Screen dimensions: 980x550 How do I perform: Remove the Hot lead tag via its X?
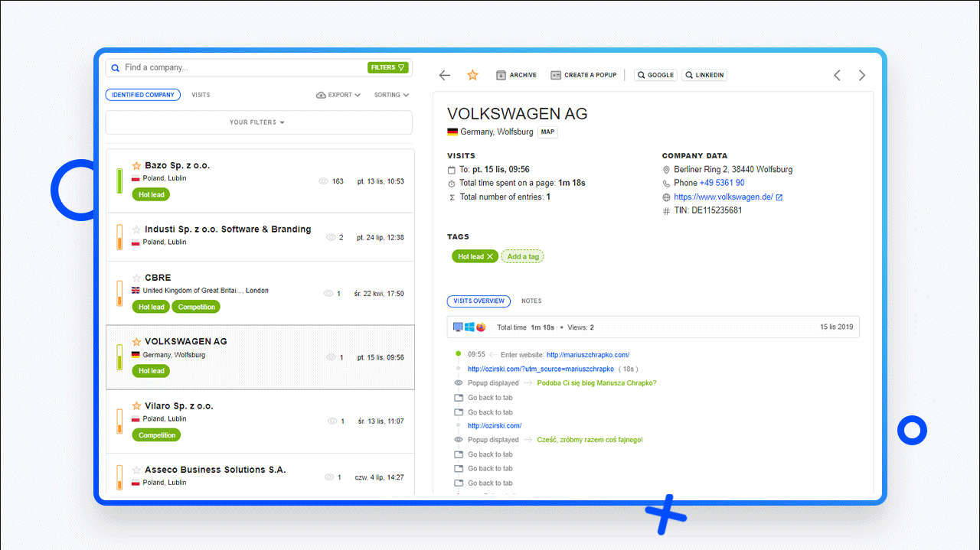(490, 256)
